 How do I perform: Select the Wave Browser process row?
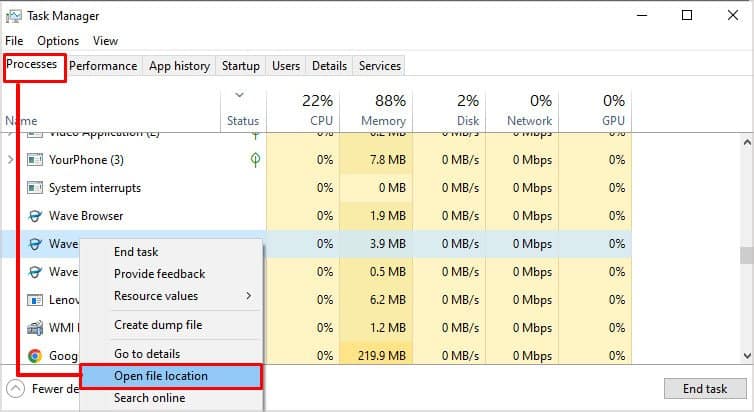317,216
